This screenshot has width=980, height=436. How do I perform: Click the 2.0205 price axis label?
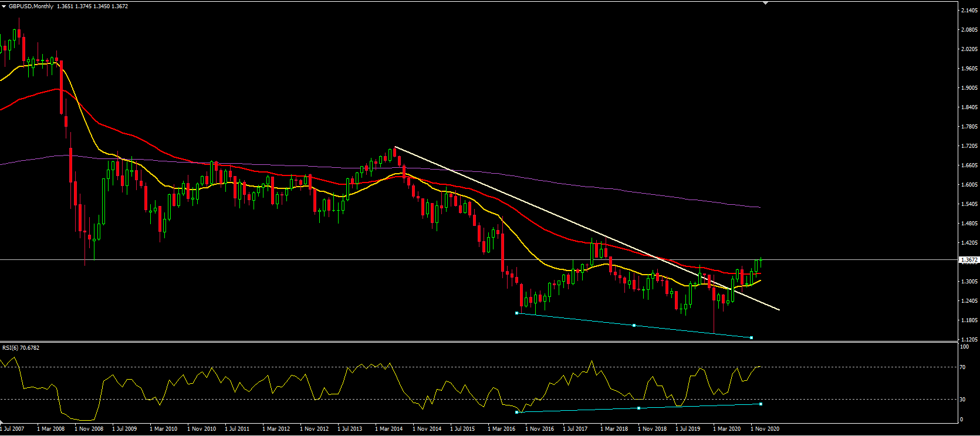pos(969,49)
